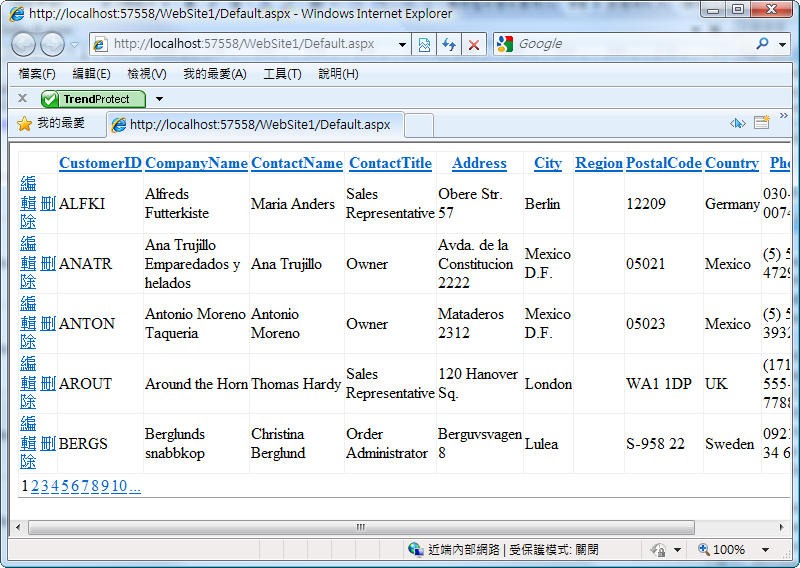Click the 近端內部網路 security zone icon
Viewport: 800px width, 568px height.
point(415,549)
